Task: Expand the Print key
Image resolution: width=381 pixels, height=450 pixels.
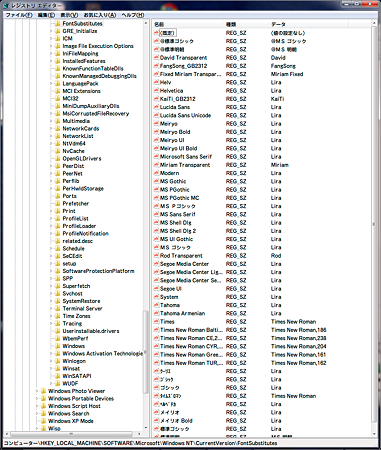Action: tap(51, 211)
